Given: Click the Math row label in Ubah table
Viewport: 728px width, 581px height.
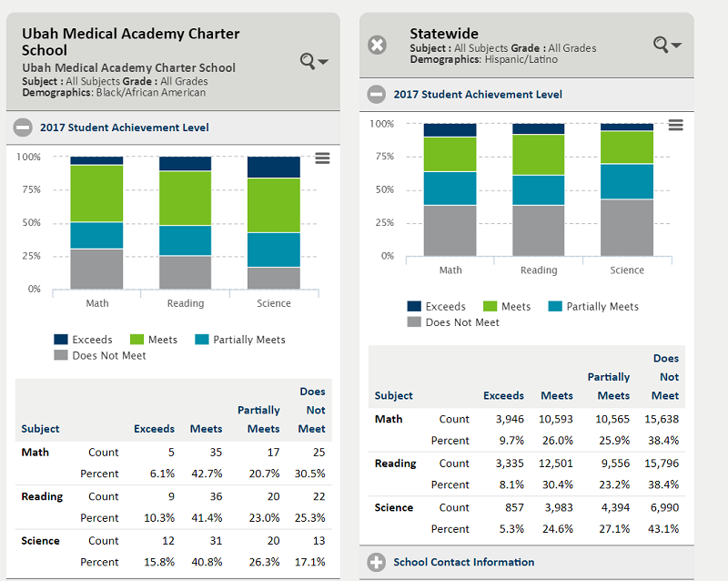Looking at the screenshot, I should point(35,453).
